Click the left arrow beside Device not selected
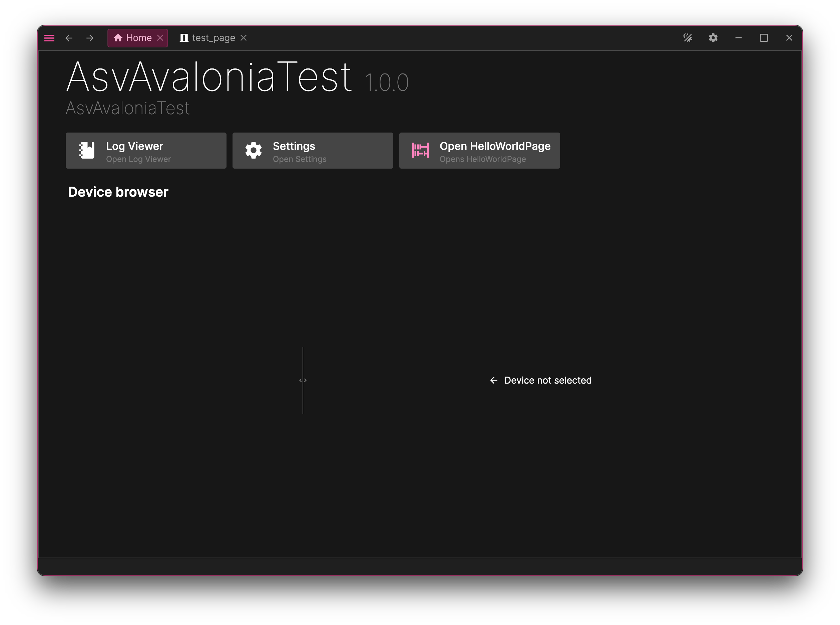840x625 pixels. (494, 380)
